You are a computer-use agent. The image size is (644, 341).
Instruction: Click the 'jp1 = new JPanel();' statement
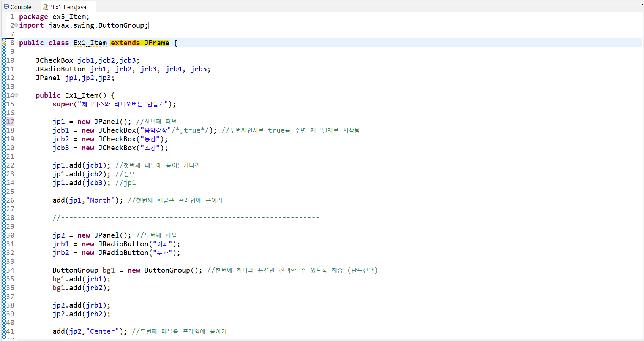tap(92, 122)
